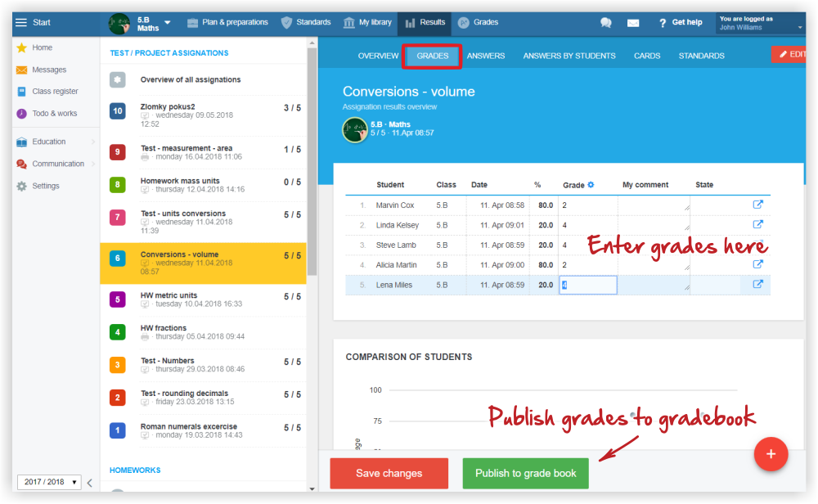The width and height of the screenshot is (818, 504).
Task: Click the 5.B Maths class avatar
Action: [119, 24]
